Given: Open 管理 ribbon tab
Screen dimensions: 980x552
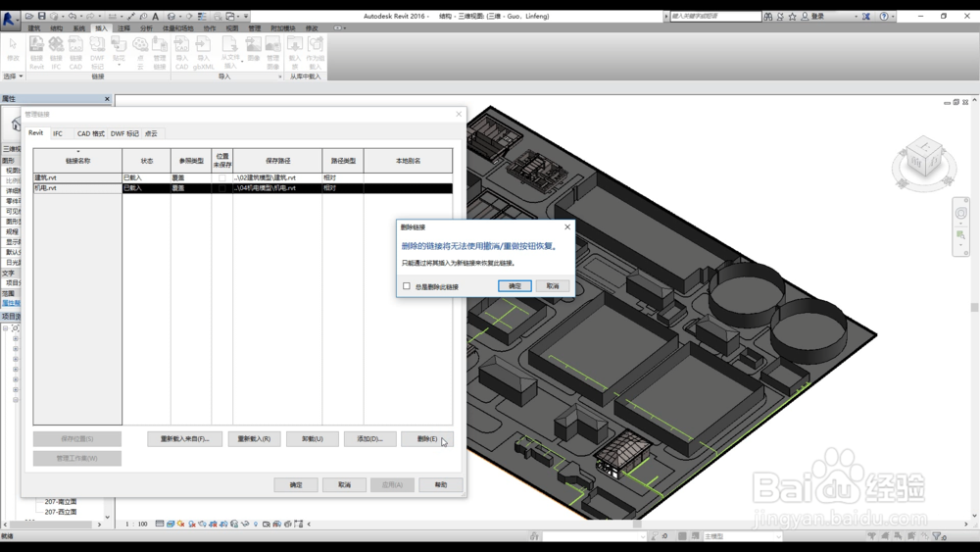Looking at the screenshot, I should click(255, 28).
